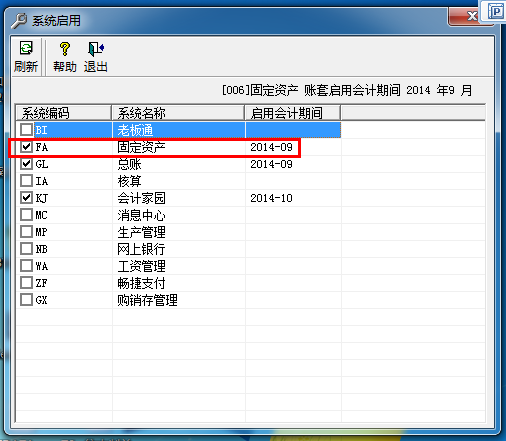Click the 刷新 refresh icon
The image size is (506, 441).
tap(26, 49)
